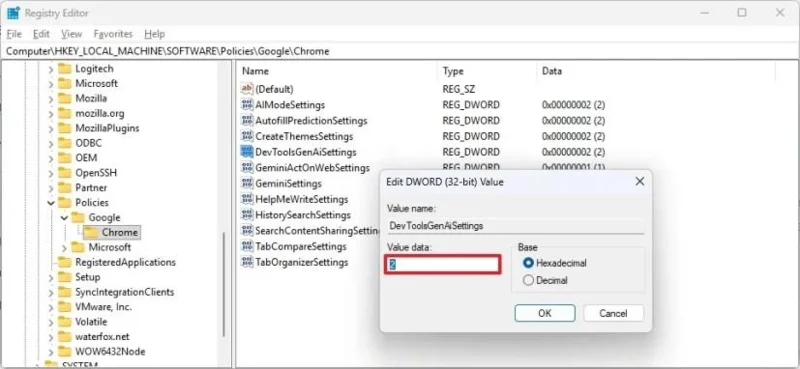Screen dimensions: 800x369
Task: Select the Partner key
Action: (x=91, y=187)
